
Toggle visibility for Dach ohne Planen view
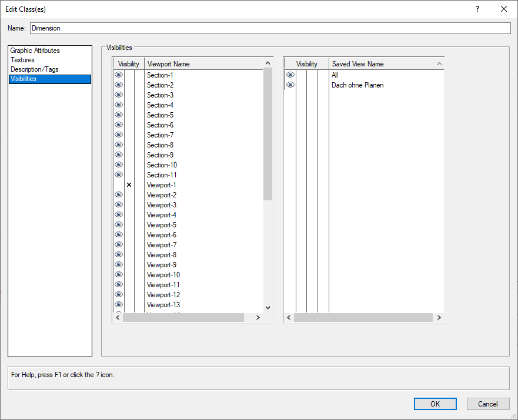click(289, 85)
